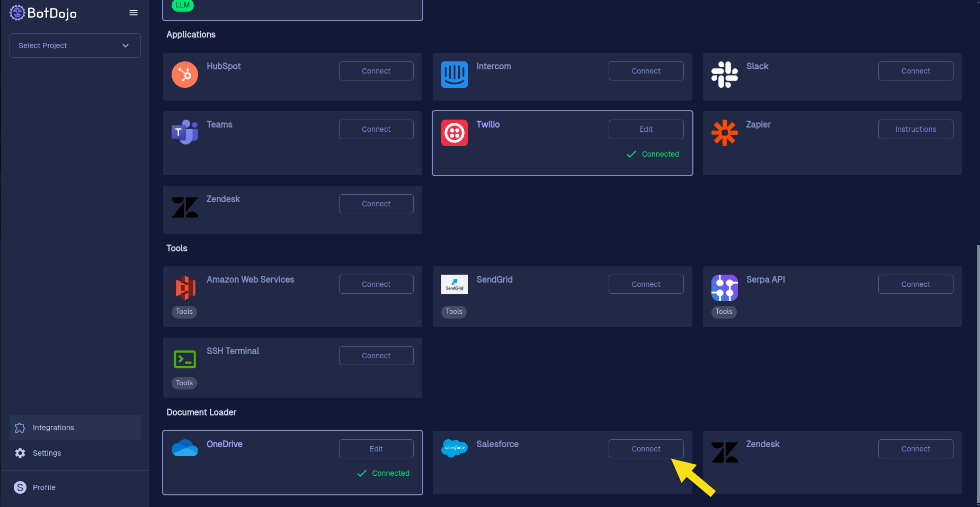This screenshot has height=507, width=980.
Task: Click the Document Loader section heading
Action: click(201, 412)
